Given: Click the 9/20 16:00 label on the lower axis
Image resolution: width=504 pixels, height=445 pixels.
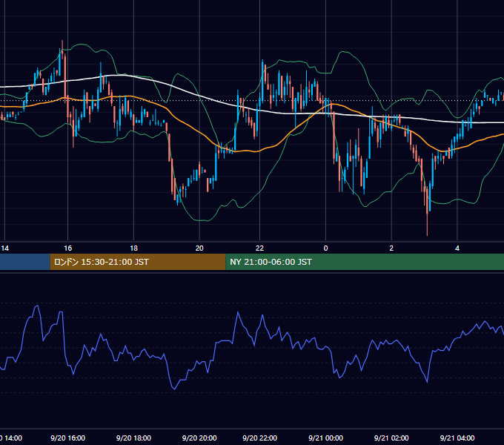Looking at the screenshot, I should 68,438.
